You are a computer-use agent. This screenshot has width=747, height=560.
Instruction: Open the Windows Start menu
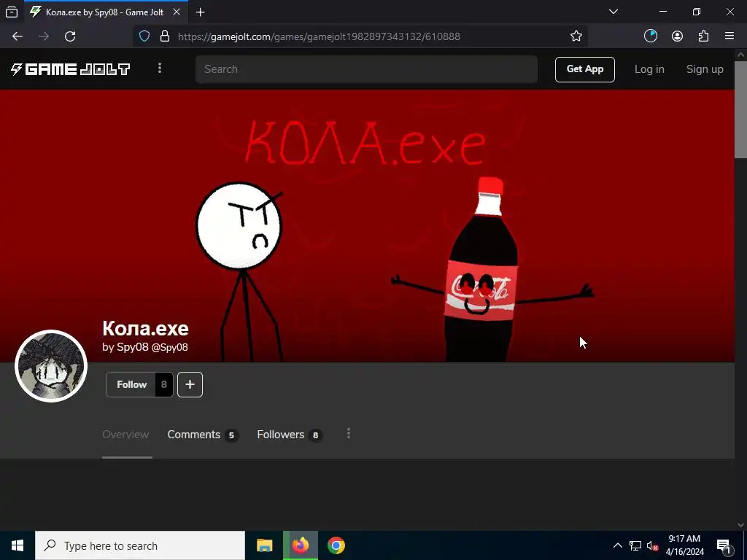[x=18, y=545]
